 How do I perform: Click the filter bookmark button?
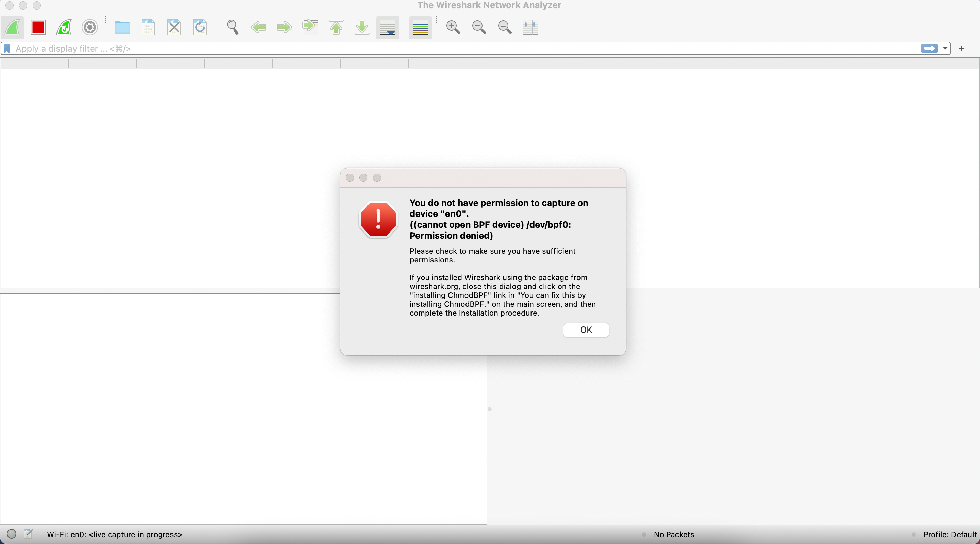[x=7, y=48]
